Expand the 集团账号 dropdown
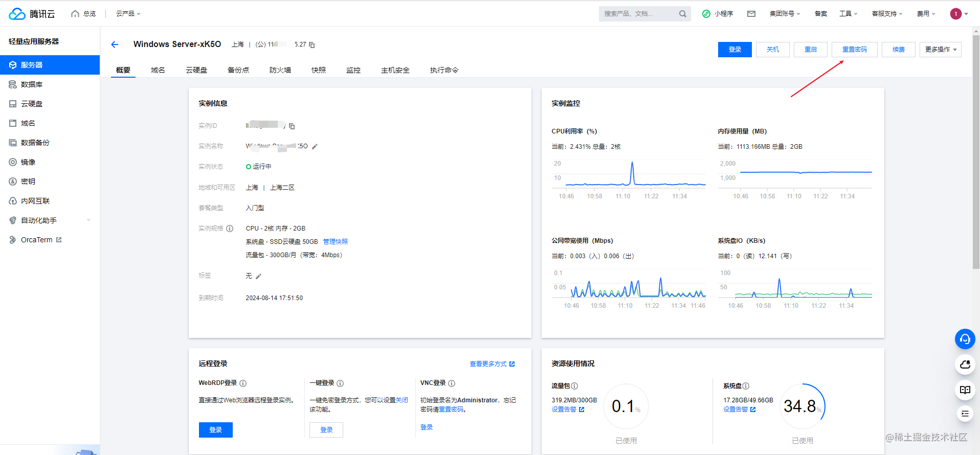 [785, 14]
